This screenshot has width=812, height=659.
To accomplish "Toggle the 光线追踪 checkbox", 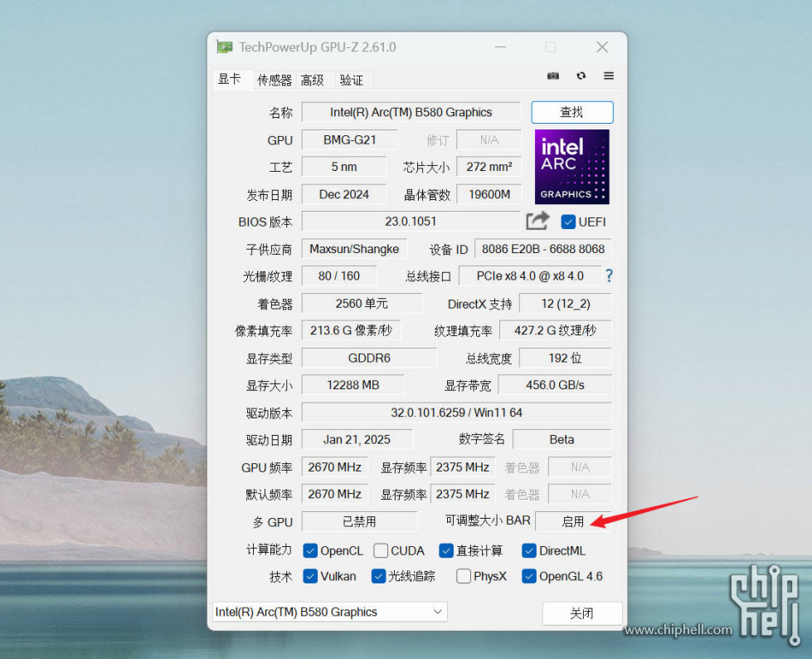I will [x=378, y=576].
